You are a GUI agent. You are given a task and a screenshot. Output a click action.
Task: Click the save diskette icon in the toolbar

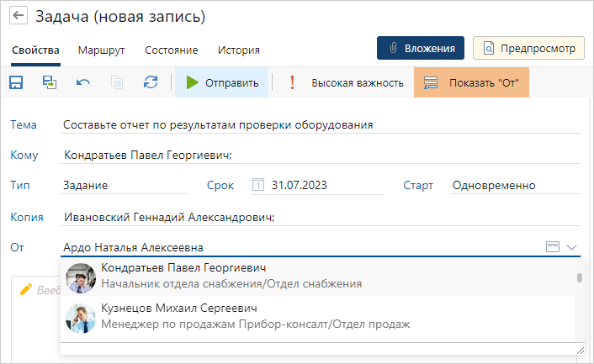click(16, 82)
